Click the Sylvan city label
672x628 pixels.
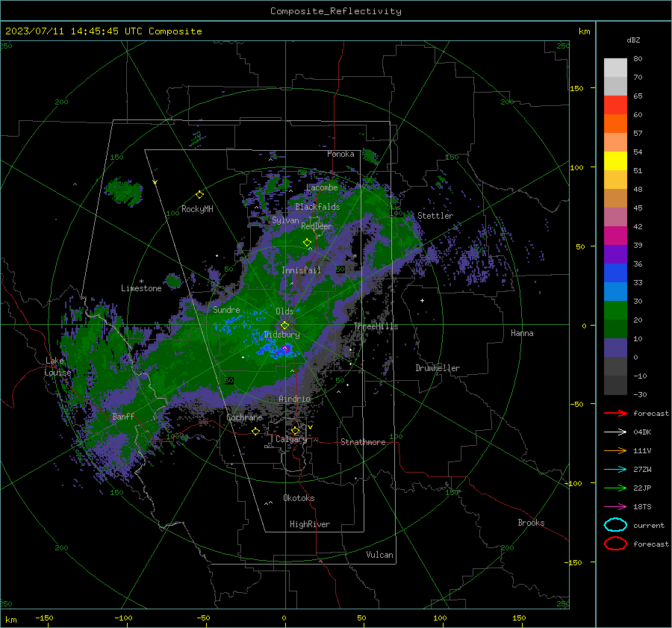coord(285,220)
